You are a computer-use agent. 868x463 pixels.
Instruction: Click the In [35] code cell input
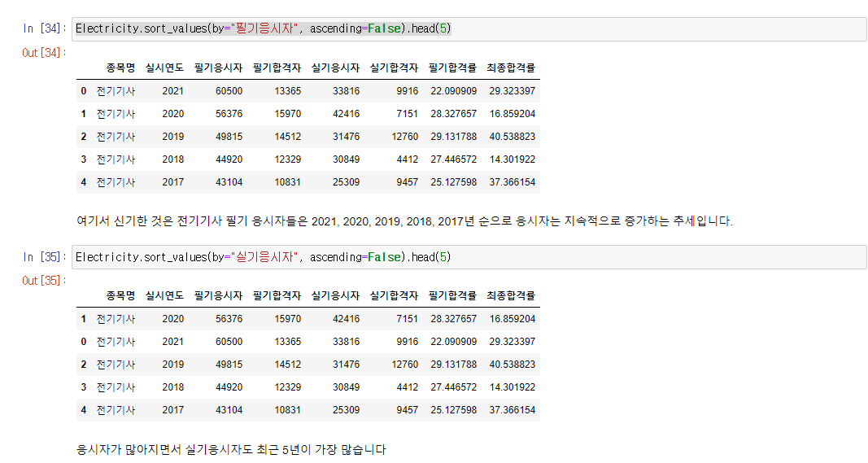(x=469, y=257)
